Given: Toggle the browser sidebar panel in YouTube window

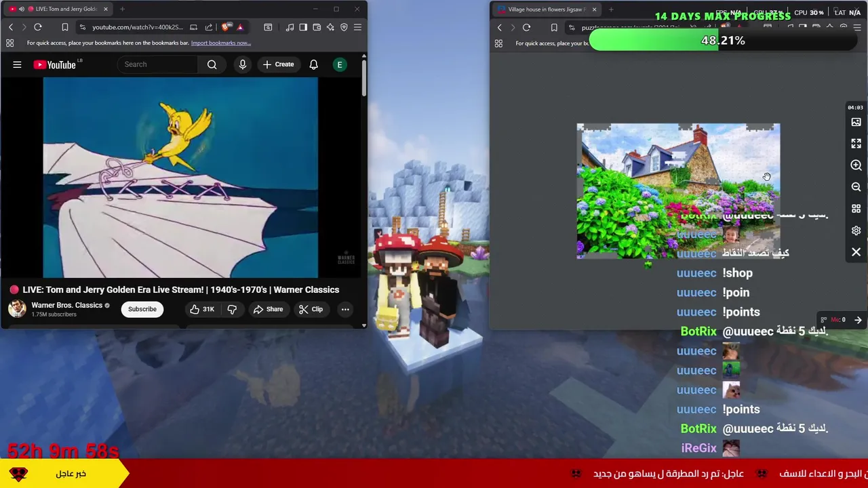Looking at the screenshot, I should coord(303,27).
